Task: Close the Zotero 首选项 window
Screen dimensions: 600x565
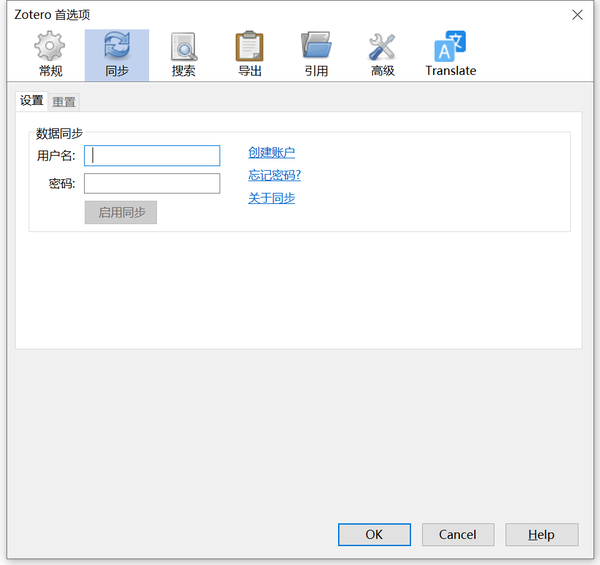Action: (x=577, y=15)
